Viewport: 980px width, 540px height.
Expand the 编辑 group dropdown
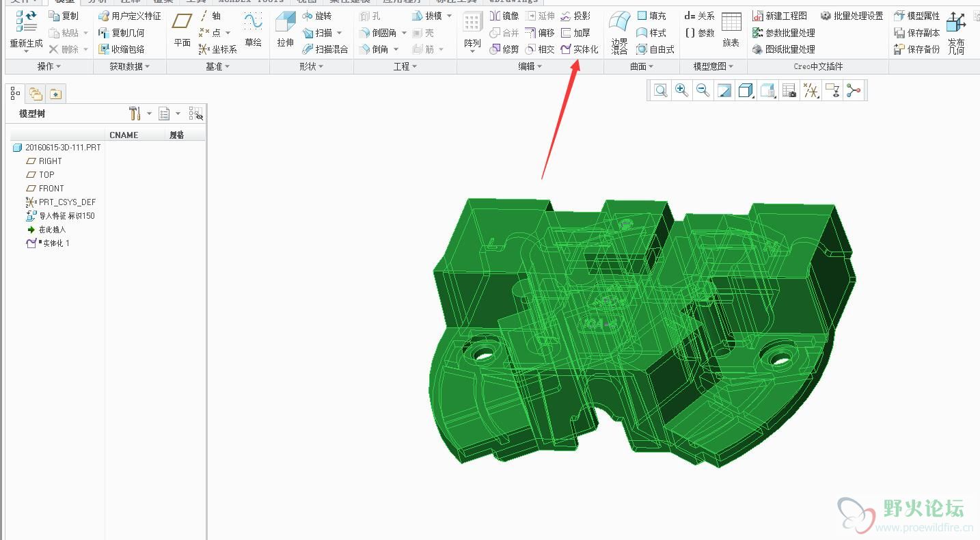(530, 66)
